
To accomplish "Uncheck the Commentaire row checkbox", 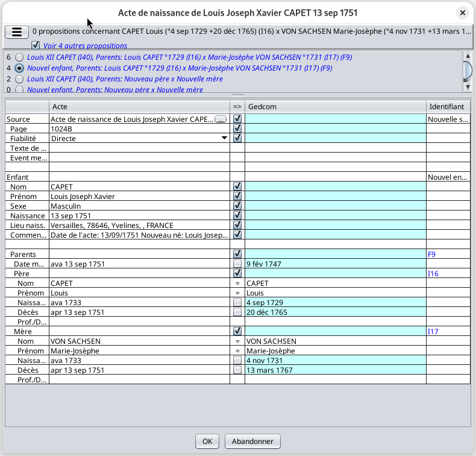I will (237, 235).
